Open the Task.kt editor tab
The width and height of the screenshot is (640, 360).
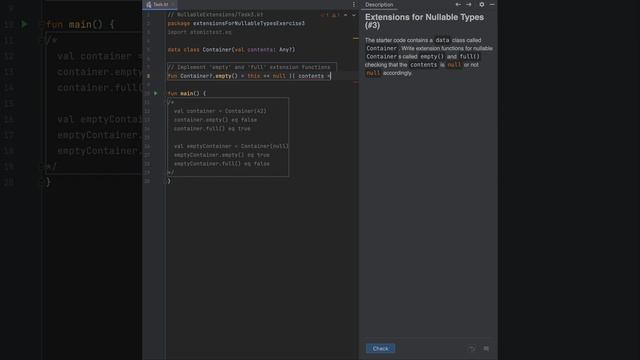160,4
